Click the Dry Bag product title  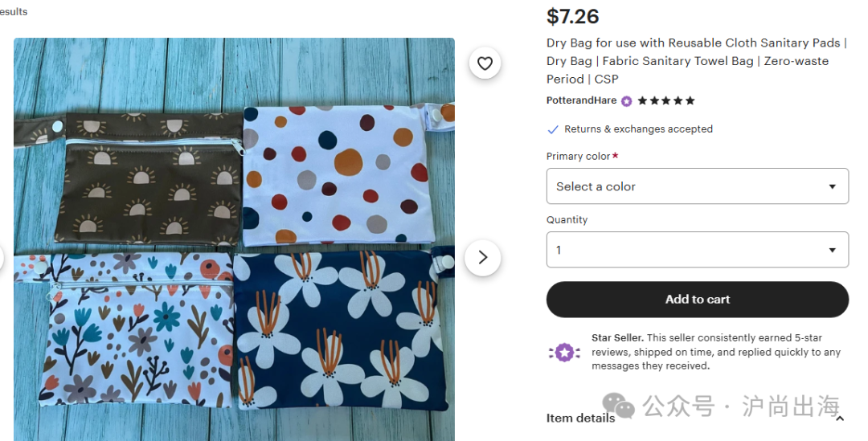point(695,61)
